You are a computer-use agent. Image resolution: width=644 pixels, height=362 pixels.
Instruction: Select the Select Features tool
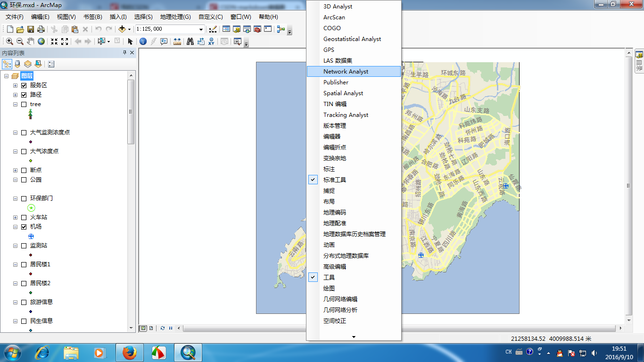(x=101, y=41)
